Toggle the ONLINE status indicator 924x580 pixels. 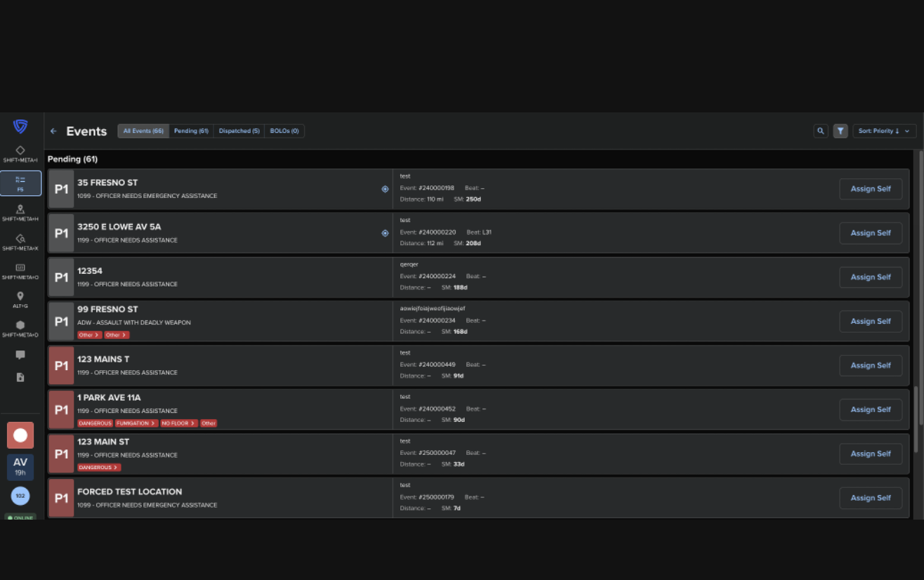coord(20,518)
